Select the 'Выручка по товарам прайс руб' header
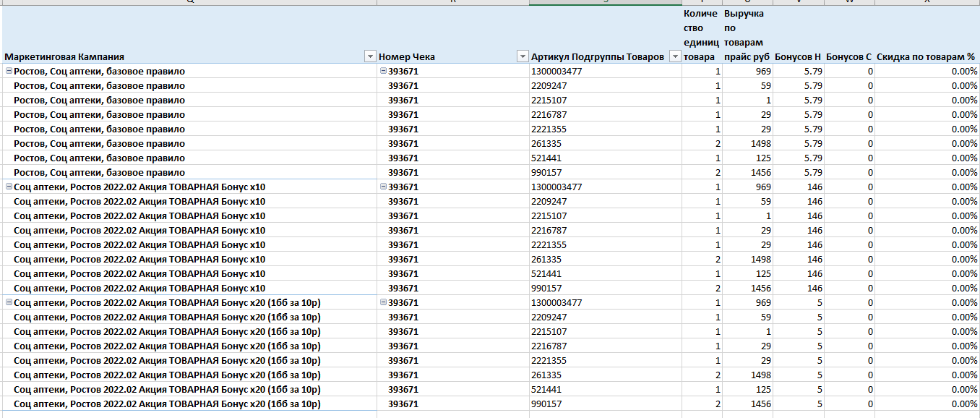This screenshot has width=980, height=418. tap(747, 35)
